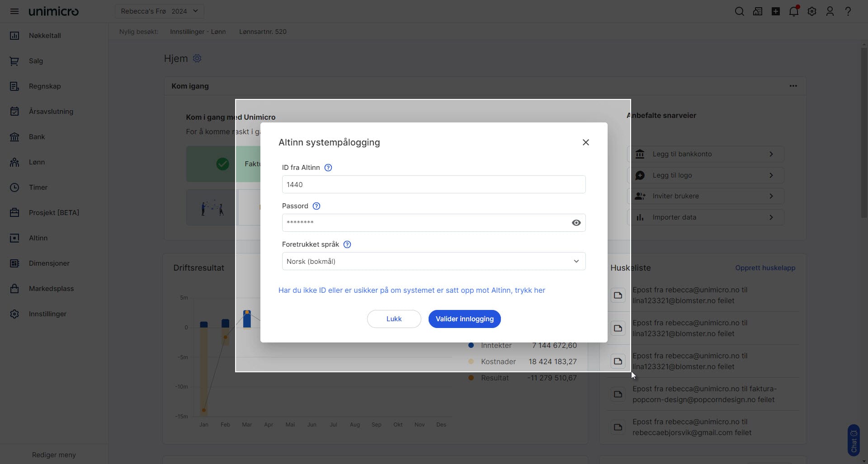Close the Altinn systempålogging dialog
This screenshot has height=464, width=868.
tap(585, 142)
